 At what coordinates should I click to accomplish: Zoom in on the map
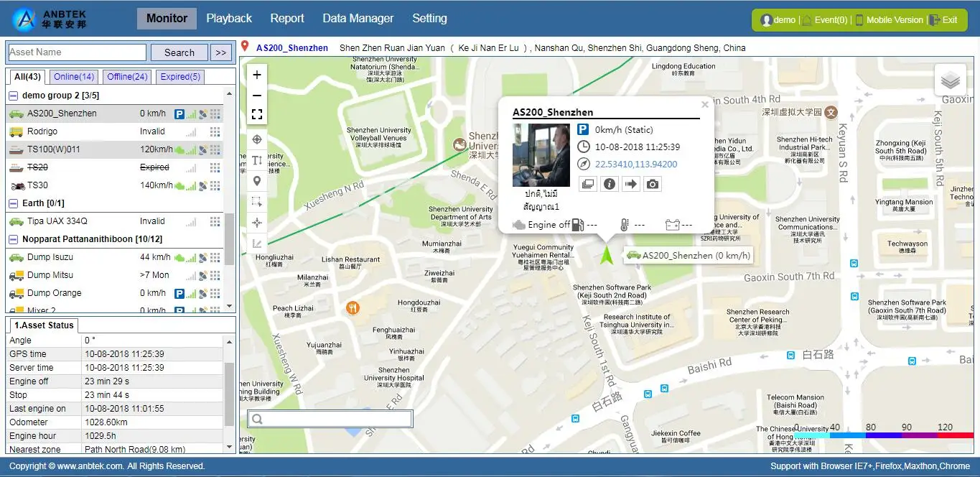click(257, 75)
